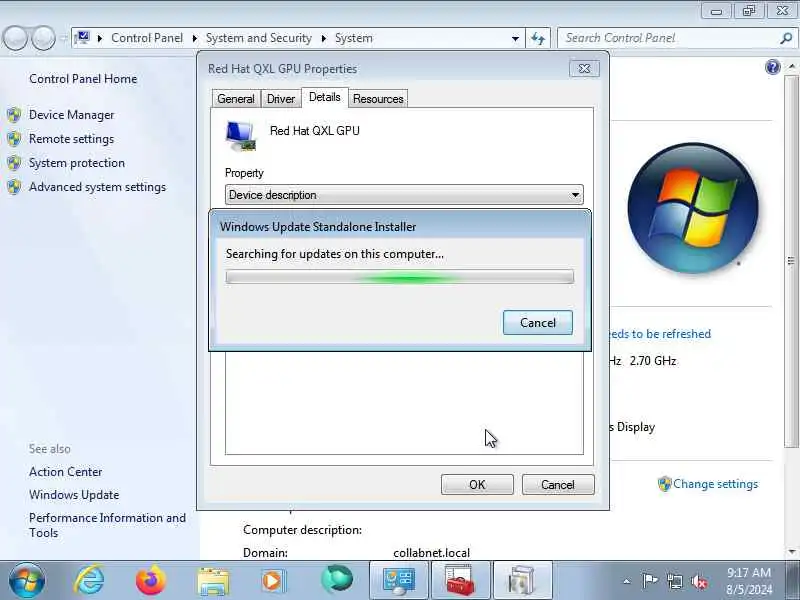Open the Property dropdown showing Device description
Image resolution: width=800 pixels, height=600 pixels.
tap(404, 195)
